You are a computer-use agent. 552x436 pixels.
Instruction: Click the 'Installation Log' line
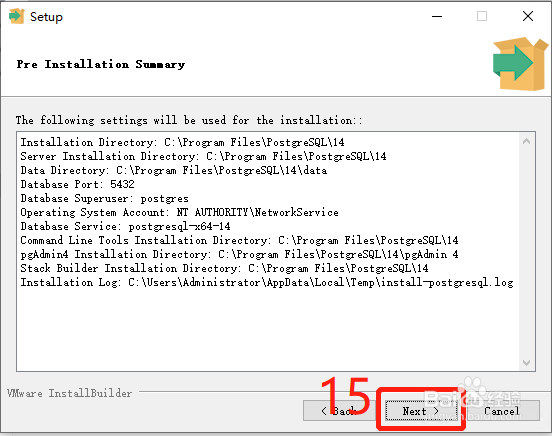click(x=267, y=282)
